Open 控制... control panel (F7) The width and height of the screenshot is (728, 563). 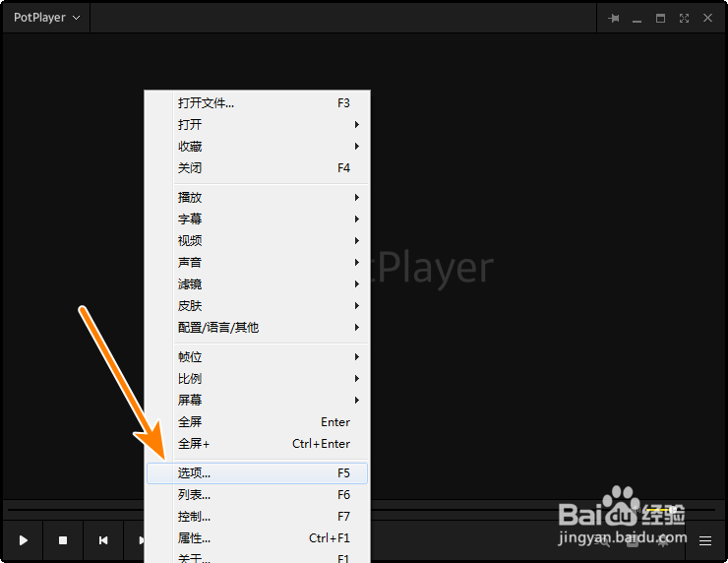click(257, 517)
